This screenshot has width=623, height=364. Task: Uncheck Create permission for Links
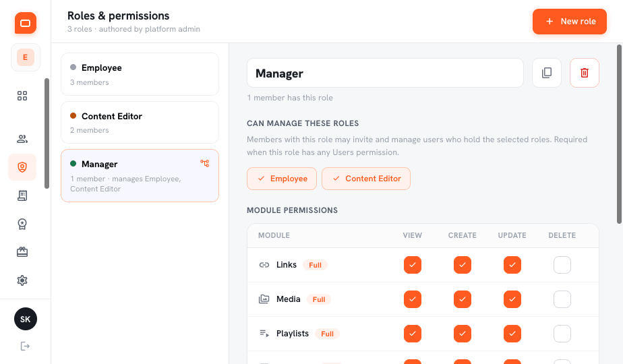coord(463,265)
